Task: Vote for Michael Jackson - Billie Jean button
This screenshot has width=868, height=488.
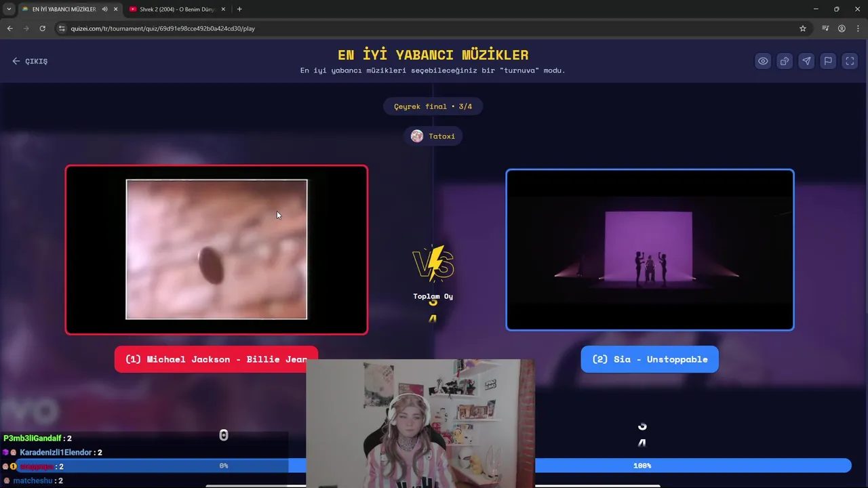Action: pyautogui.click(x=216, y=359)
